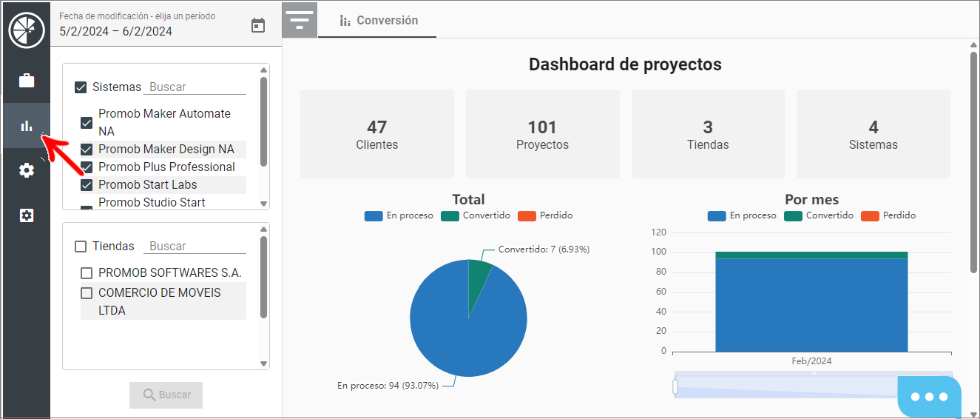Image resolution: width=980 pixels, height=419 pixels.
Task: Open the boxed gear configuration sidebar icon
Action: point(27,215)
